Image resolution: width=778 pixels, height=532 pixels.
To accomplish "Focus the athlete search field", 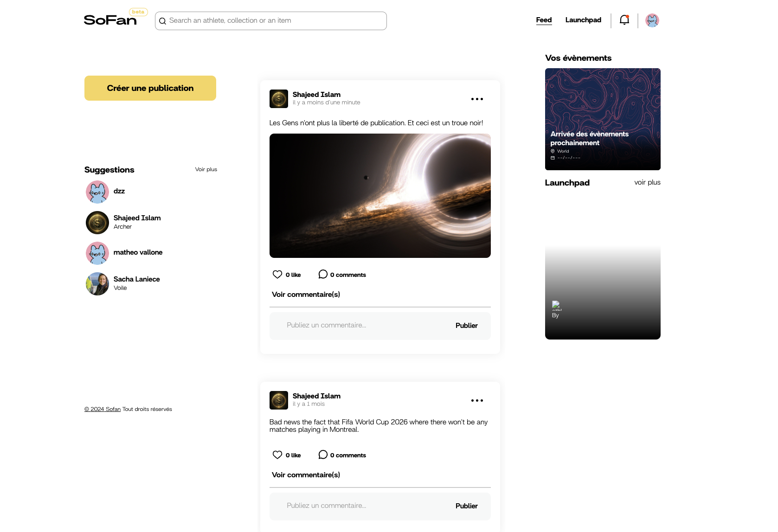I will [x=276, y=21].
